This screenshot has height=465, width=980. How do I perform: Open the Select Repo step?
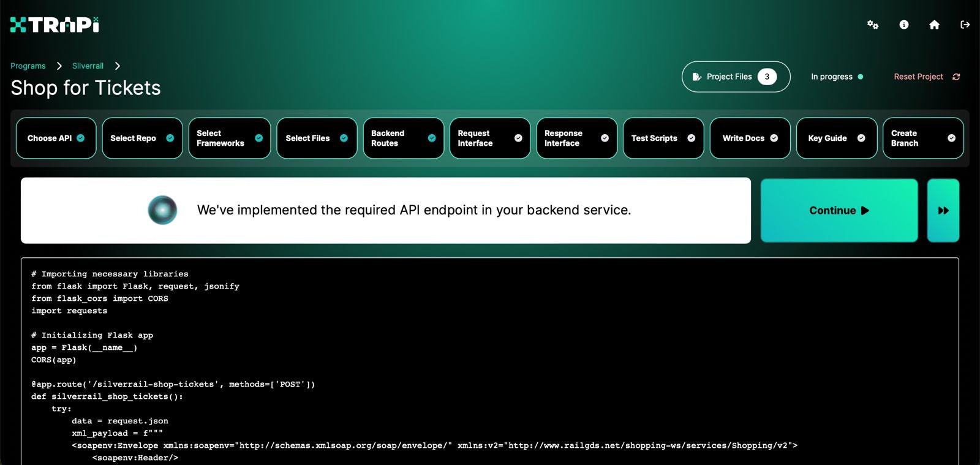pyautogui.click(x=142, y=138)
